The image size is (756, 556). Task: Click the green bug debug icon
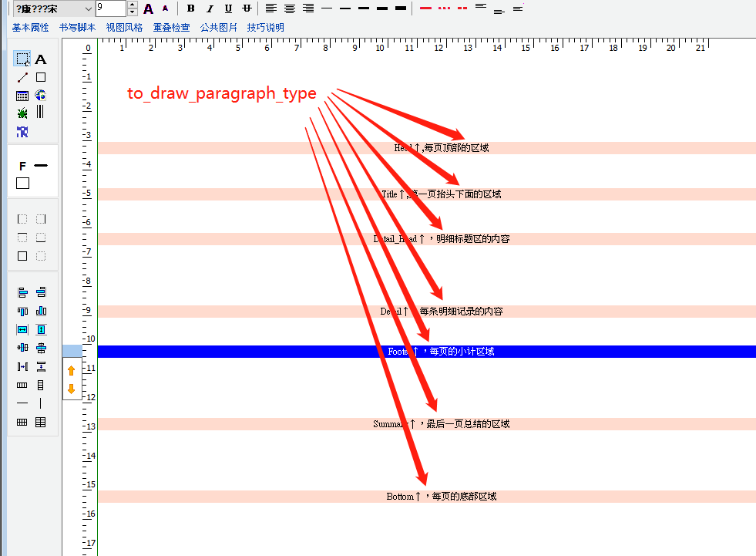point(22,113)
